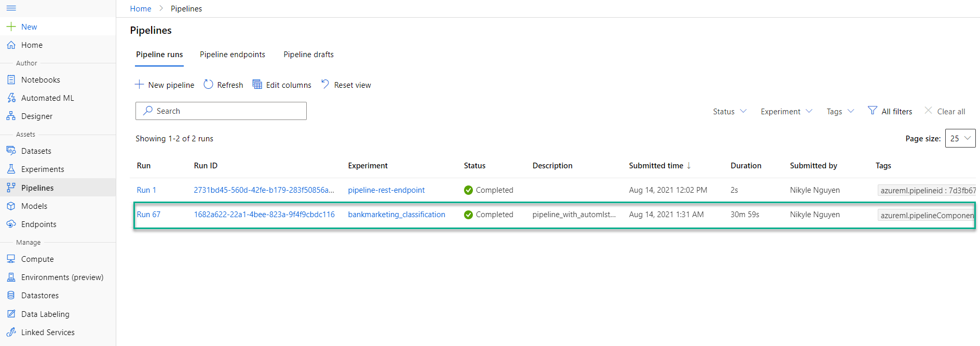Open Environments (preview) icon

11,277
